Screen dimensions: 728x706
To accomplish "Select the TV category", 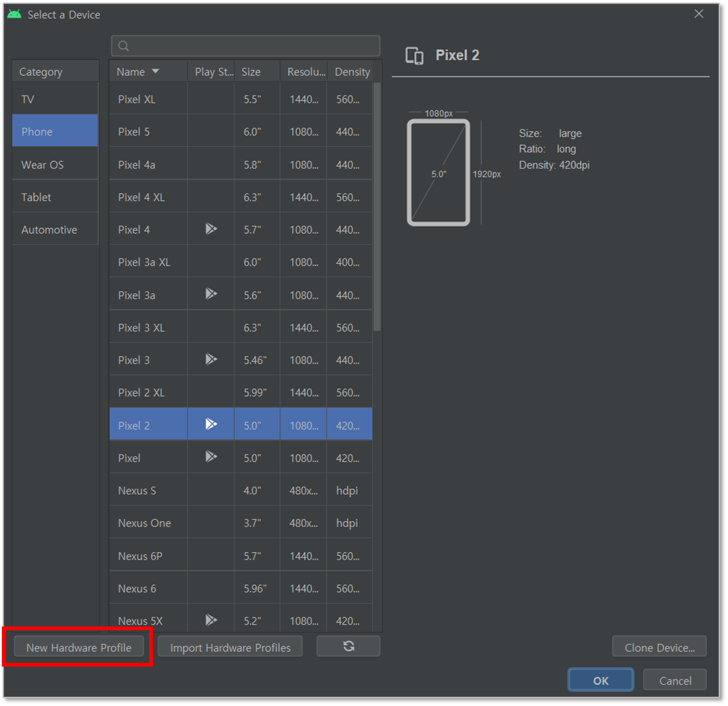I will click(x=55, y=99).
